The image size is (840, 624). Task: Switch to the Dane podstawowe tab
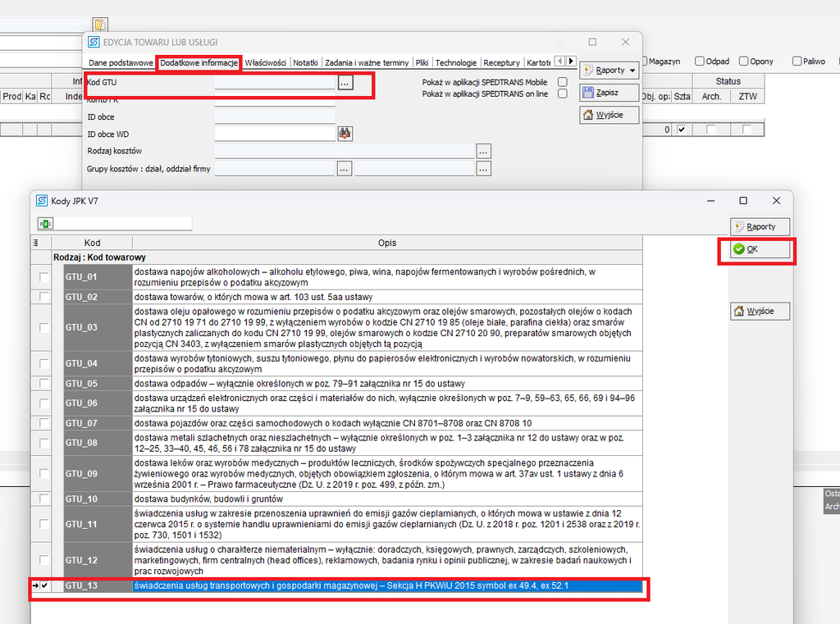point(121,62)
